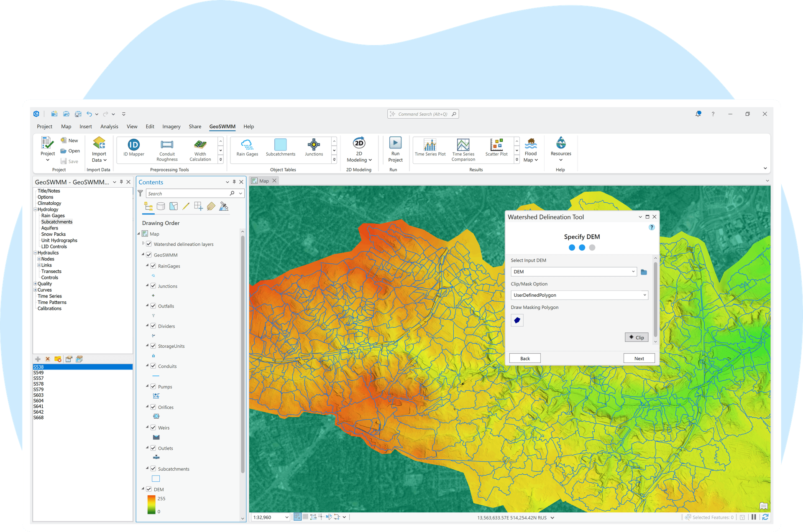Click the Draw Masking Polygon button
The image size is (803, 532).
point(517,320)
